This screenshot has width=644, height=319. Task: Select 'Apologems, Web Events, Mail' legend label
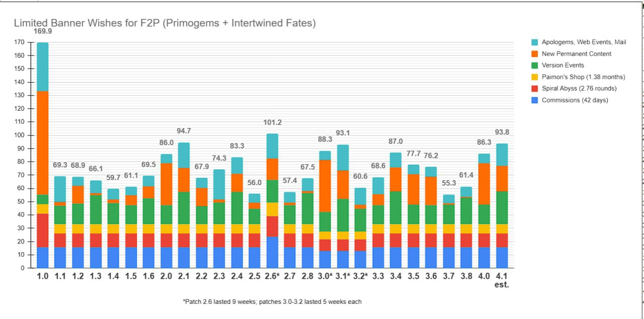pyautogui.click(x=584, y=42)
